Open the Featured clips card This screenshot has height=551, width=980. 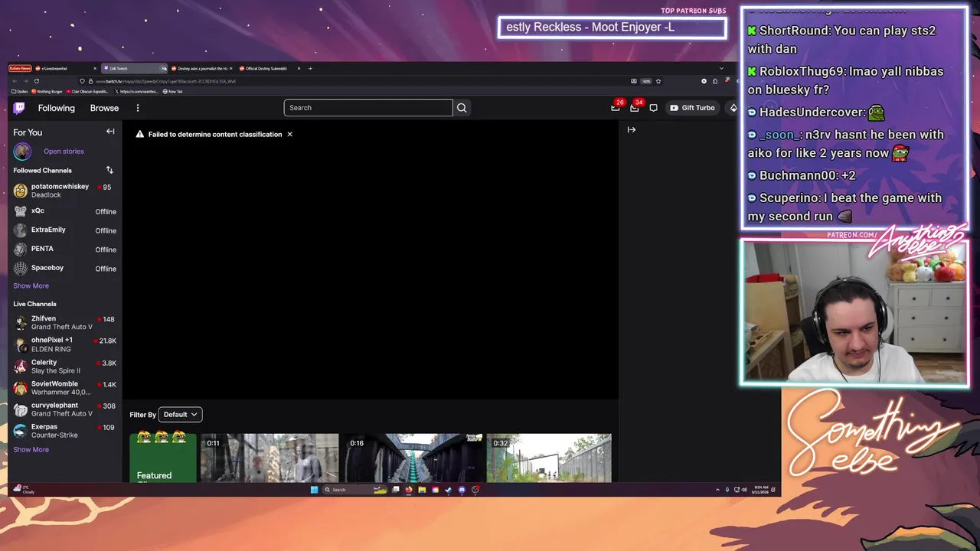[x=162, y=458]
